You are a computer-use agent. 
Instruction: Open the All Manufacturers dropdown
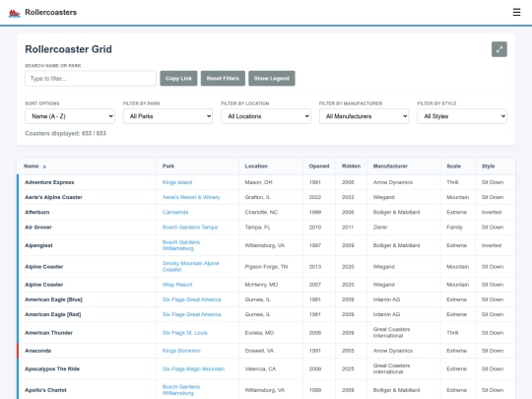(x=365, y=116)
